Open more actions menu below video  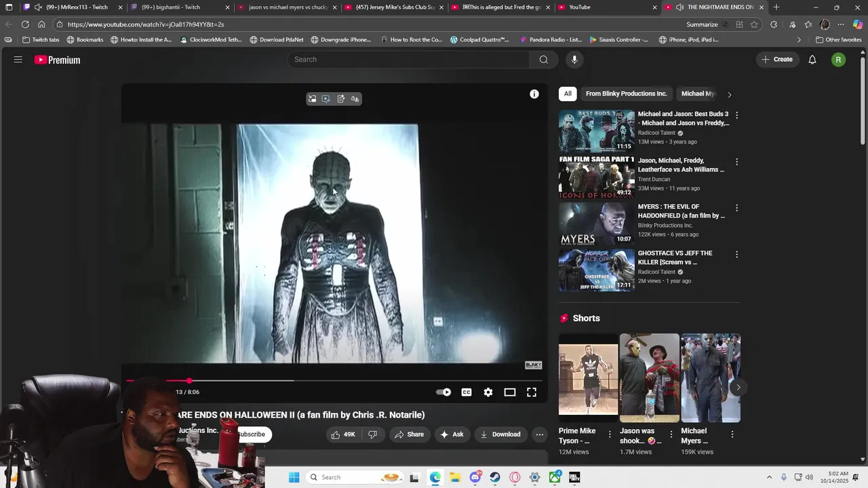540,434
